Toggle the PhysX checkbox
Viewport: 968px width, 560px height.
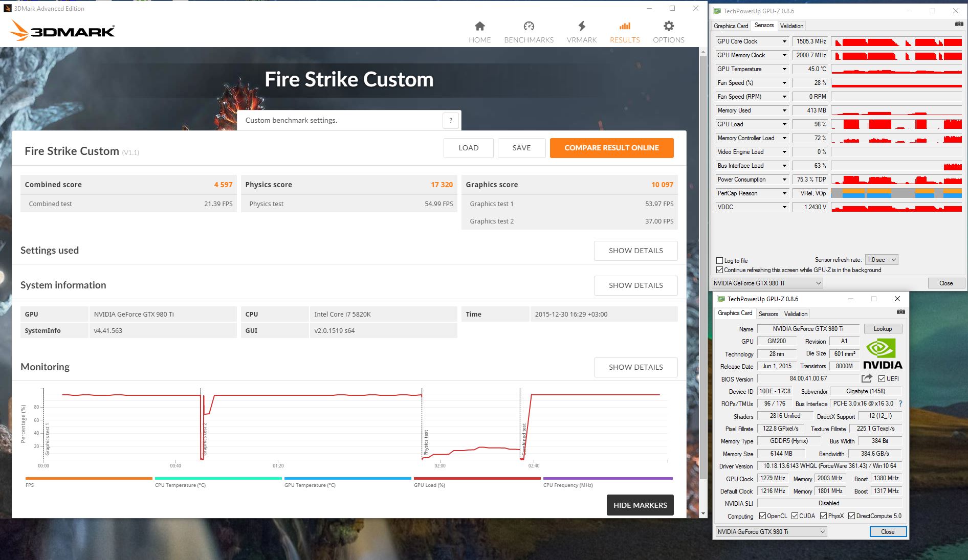pos(823,516)
